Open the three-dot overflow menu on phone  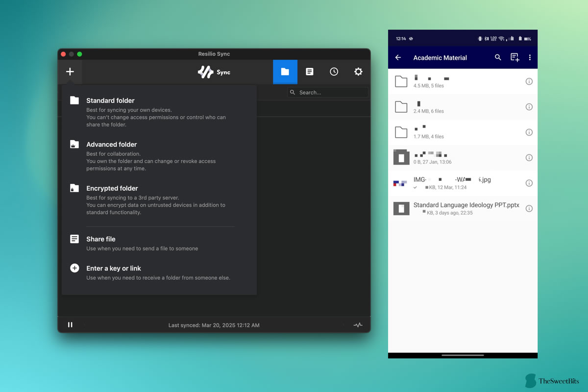(530, 57)
